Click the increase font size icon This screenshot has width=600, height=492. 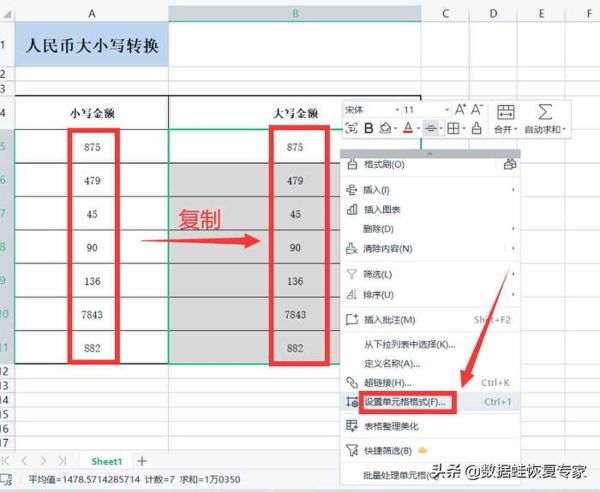tap(460, 110)
